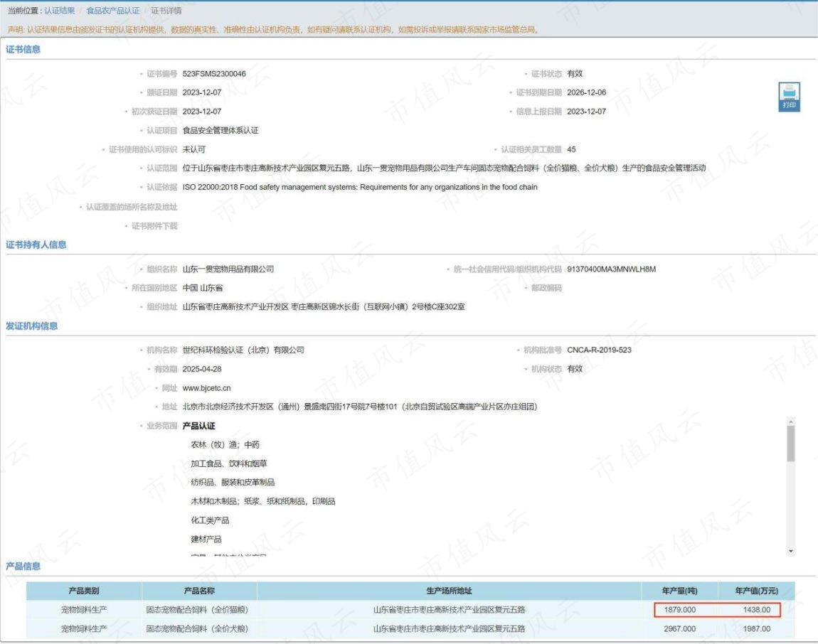Click business scope scrollbar down arrow
The image size is (818, 644).
coord(791,551)
